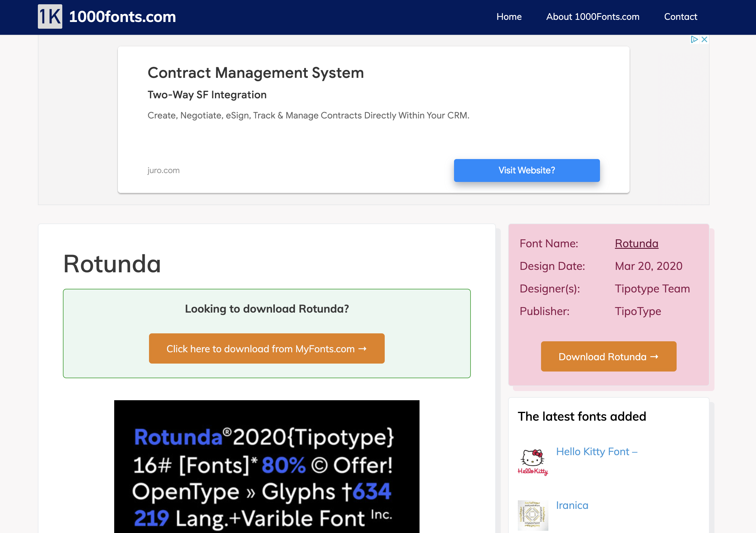
Task: Click the Two-Way SF Integration ad subtitle
Action: (x=207, y=95)
